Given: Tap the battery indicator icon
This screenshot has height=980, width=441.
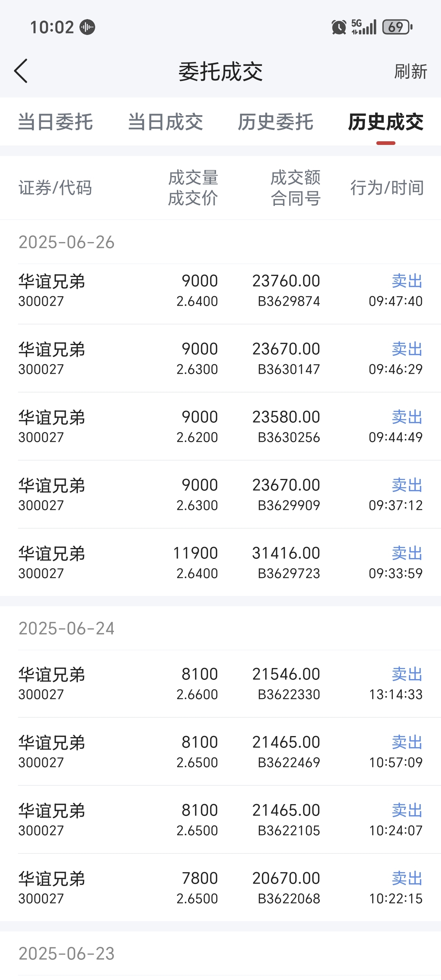Looking at the screenshot, I should tap(397, 27).
